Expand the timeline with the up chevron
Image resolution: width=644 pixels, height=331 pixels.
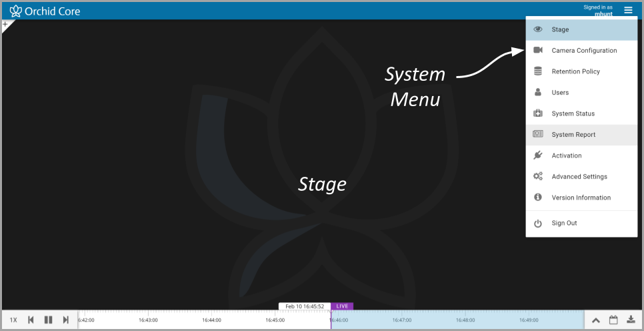(595, 320)
